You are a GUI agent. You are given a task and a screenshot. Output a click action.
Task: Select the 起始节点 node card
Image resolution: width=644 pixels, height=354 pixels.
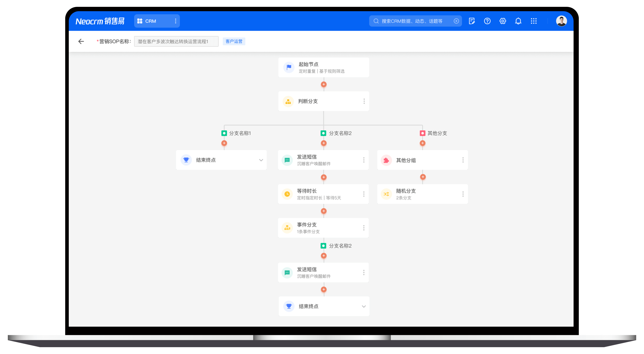click(324, 68)
